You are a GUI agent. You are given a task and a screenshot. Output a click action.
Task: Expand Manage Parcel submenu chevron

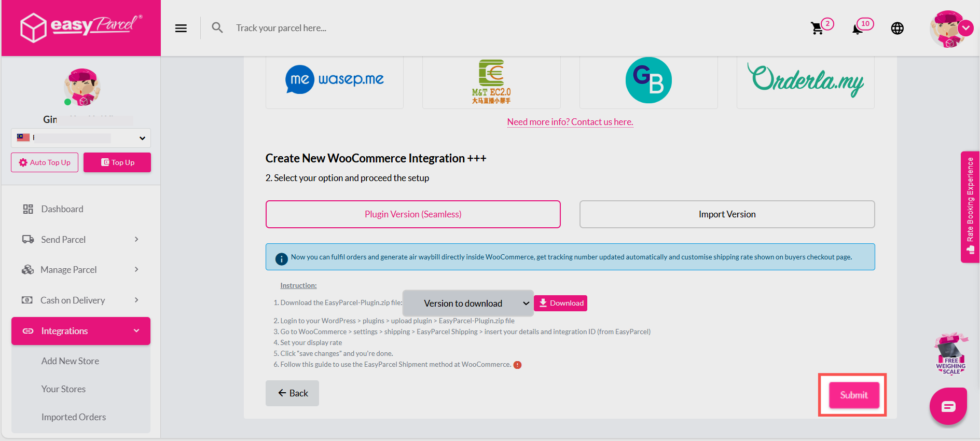(x=136, y=269)
